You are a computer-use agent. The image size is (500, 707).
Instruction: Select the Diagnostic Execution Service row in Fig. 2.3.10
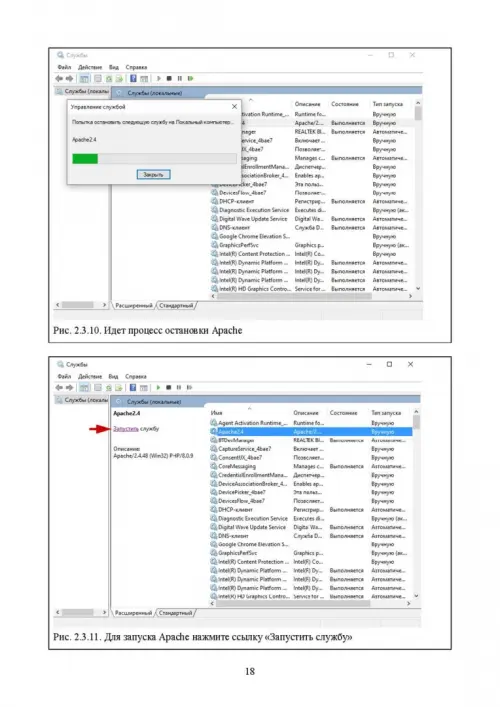coord(312,210)
